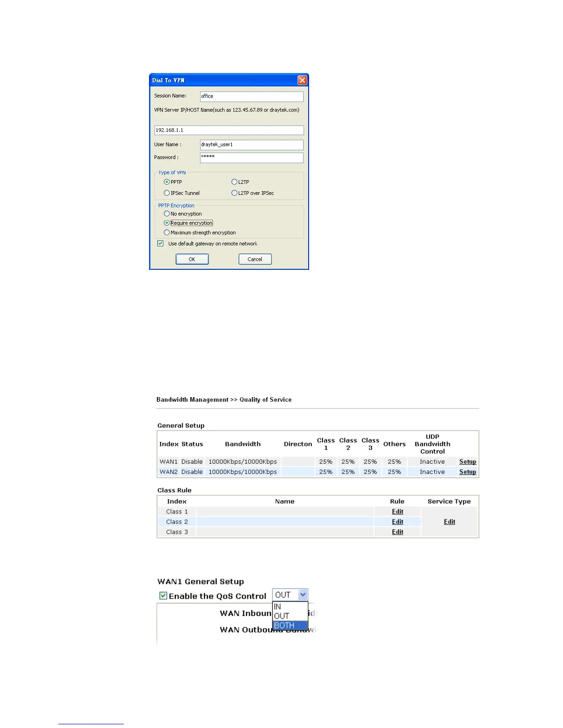
Task: Click OK in Dial To VPN dialog
Action: click(192, 259)
